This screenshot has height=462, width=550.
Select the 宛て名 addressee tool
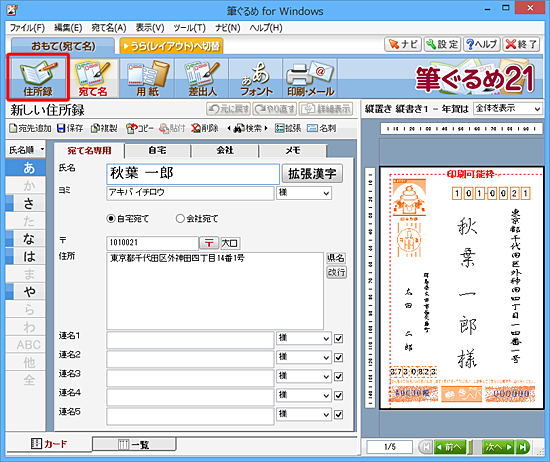93,78
